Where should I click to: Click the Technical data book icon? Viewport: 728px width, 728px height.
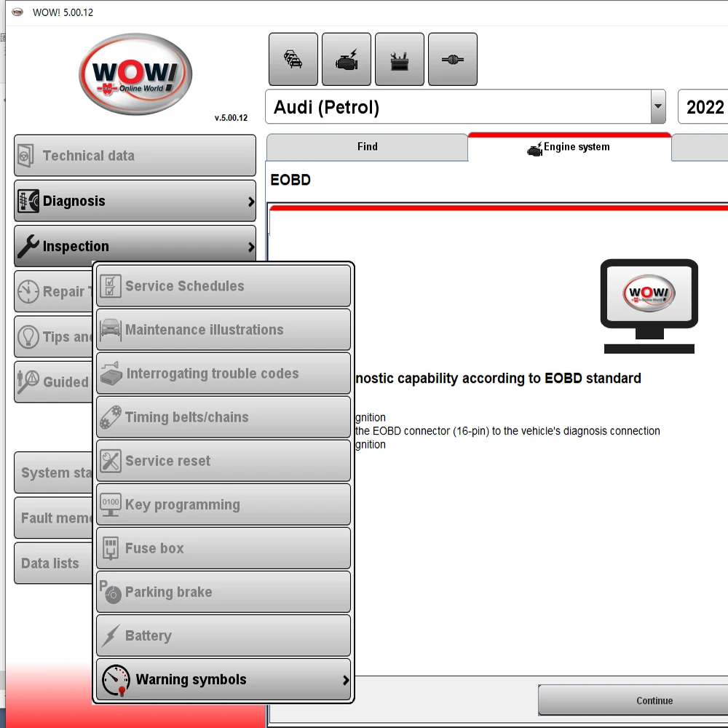(x=25, y=156)
